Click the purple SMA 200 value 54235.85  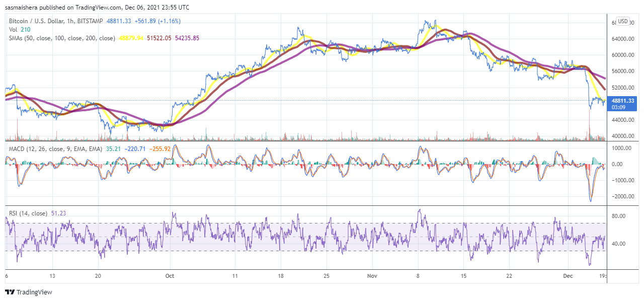187,38
